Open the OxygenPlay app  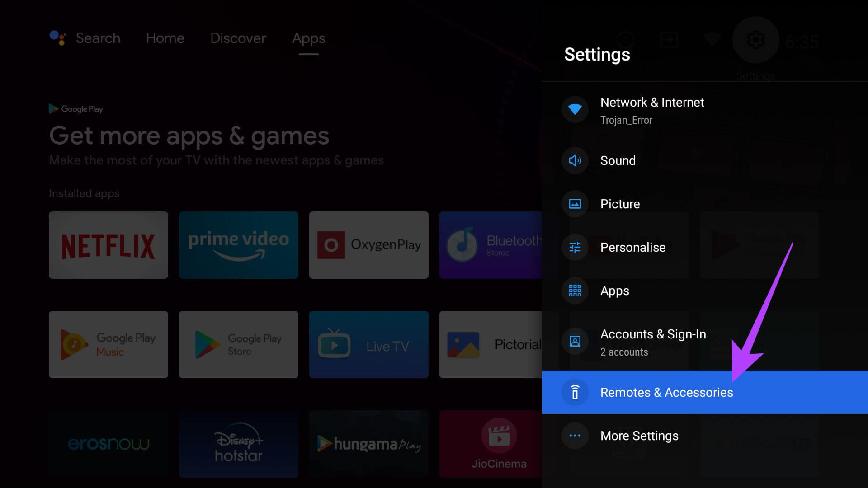[368, 245]
